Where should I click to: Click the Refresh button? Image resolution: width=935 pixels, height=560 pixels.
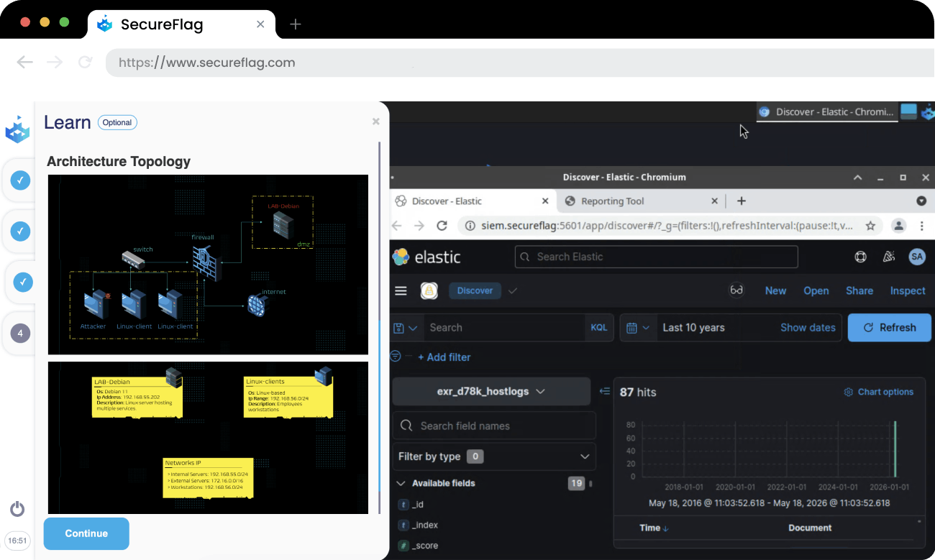coord(890,328)
